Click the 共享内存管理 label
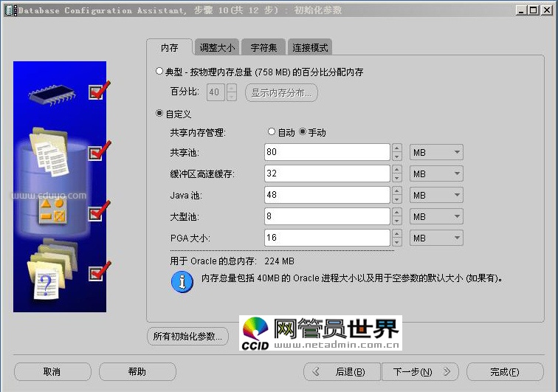Viewport: 558px width, 392px height. tap(198, 132)
